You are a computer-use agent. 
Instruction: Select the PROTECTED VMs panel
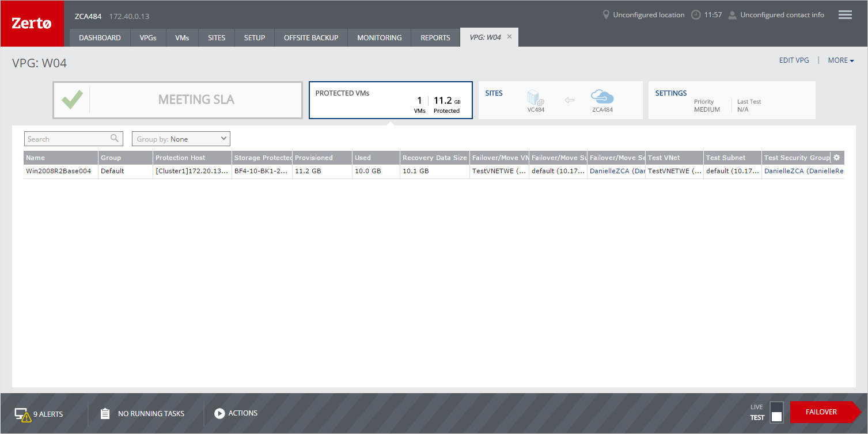(391, 100)
